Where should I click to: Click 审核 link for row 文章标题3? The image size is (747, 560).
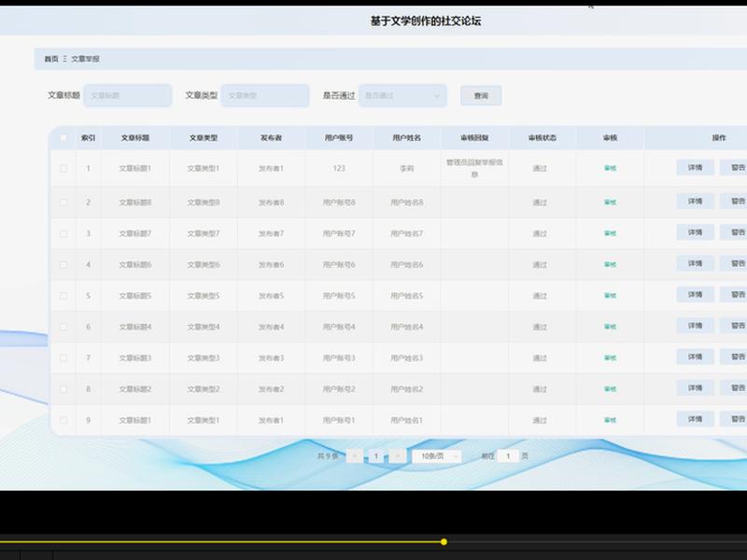tap(611, 358)
